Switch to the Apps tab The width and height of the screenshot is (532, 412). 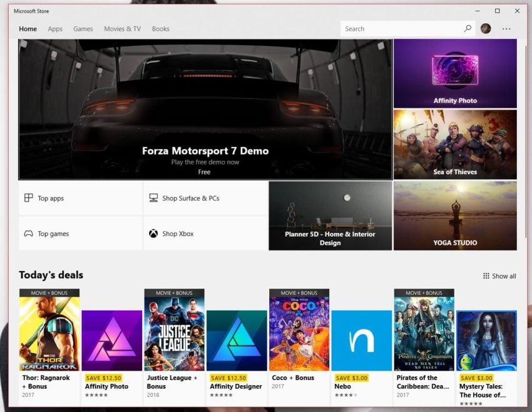[55, 29]
